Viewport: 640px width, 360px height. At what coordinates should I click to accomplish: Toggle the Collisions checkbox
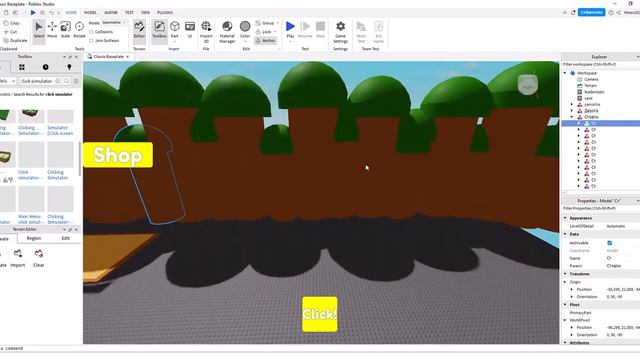tap(91, 32)
